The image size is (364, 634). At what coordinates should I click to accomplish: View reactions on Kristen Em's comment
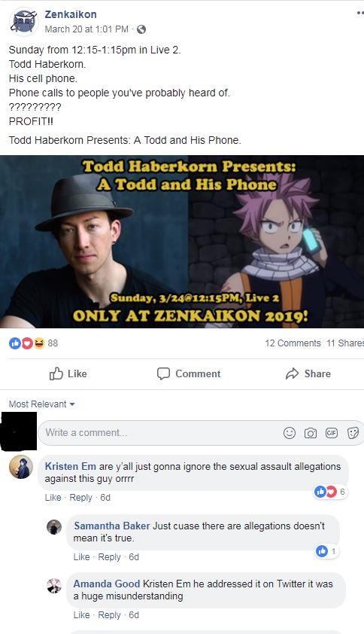[x=330, y=492]
